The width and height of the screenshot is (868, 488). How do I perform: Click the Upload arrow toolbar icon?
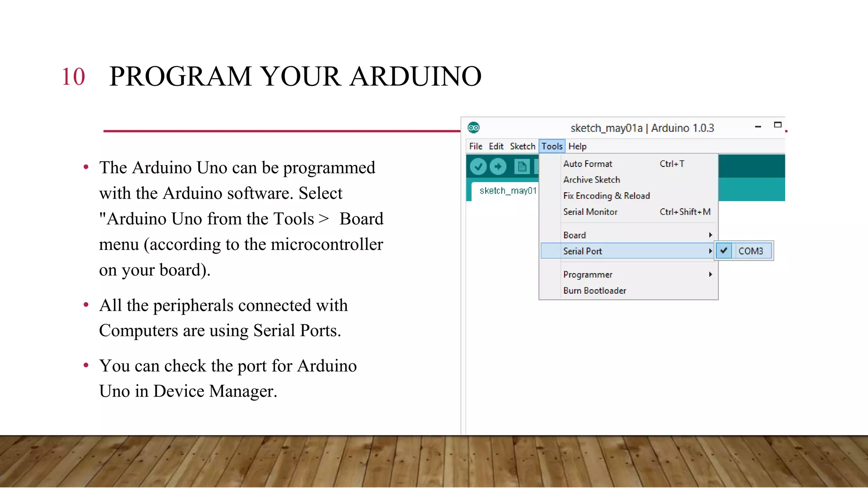498,166
